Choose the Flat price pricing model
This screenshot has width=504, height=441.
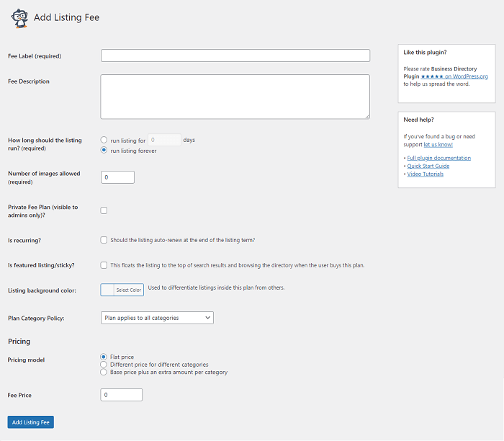click(103, 357)
